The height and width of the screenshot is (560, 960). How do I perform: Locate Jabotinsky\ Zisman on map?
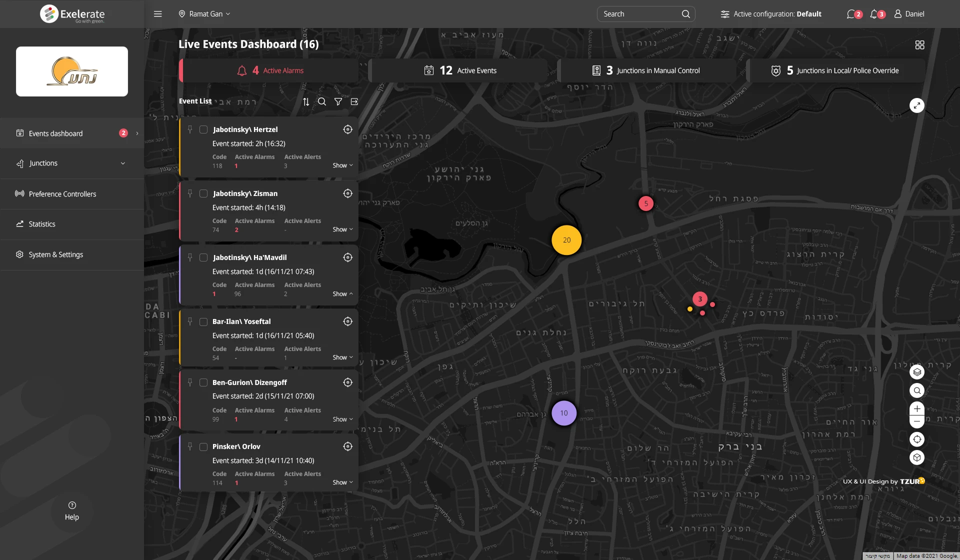point(348,193)
